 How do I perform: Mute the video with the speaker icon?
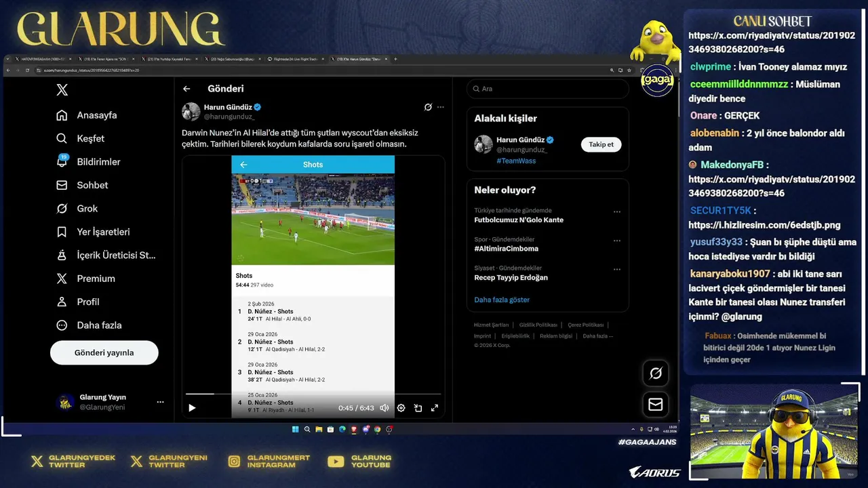coord(384,408)
